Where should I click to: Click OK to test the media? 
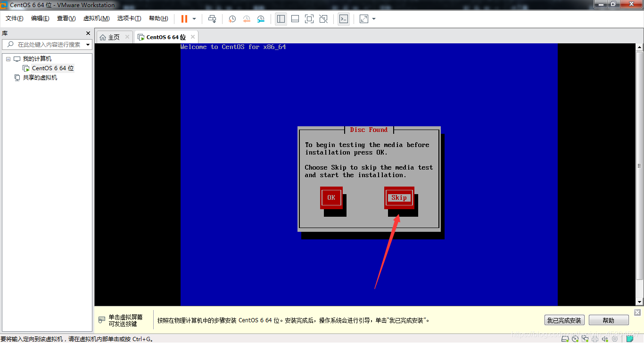pyautogui.click(x=331, y=197)
